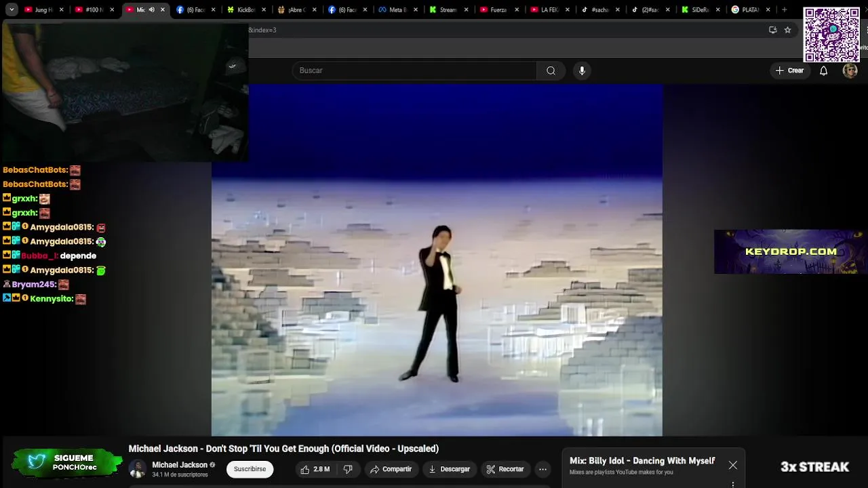Click the microphone voice search icon
The height and width of the screenshot is (488, 868).
coord(582,70)
